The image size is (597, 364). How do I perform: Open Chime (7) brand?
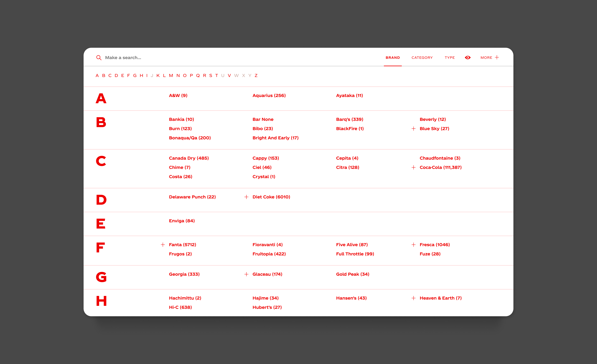coord(180,167)
